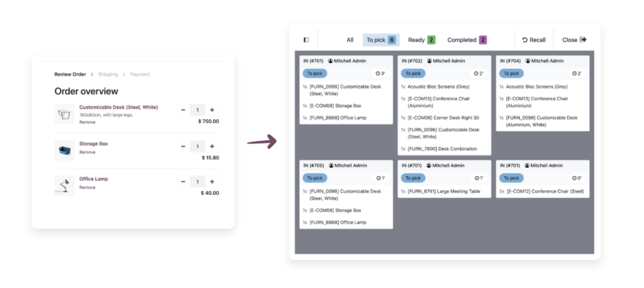Increase Customizable Desk quantity with plus
Screen dimensions: 644x288
[x=212, y=111]
